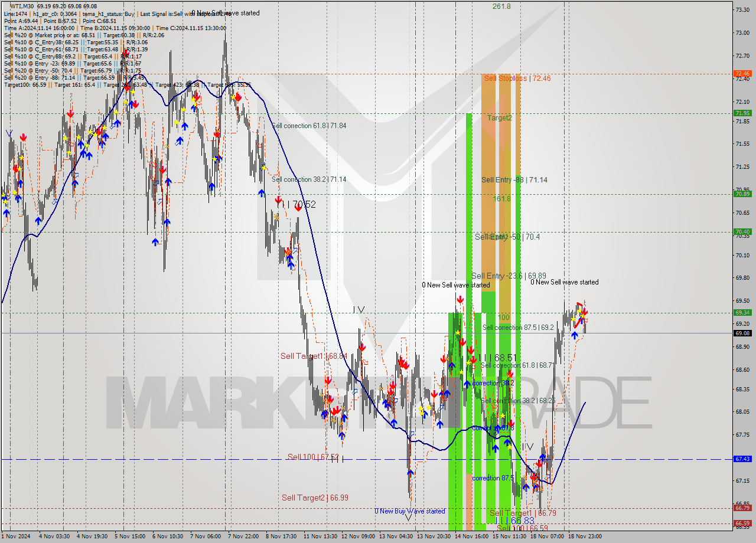
Task: Click the '1 Nov 2024' date label
Action: pos(16,537)
